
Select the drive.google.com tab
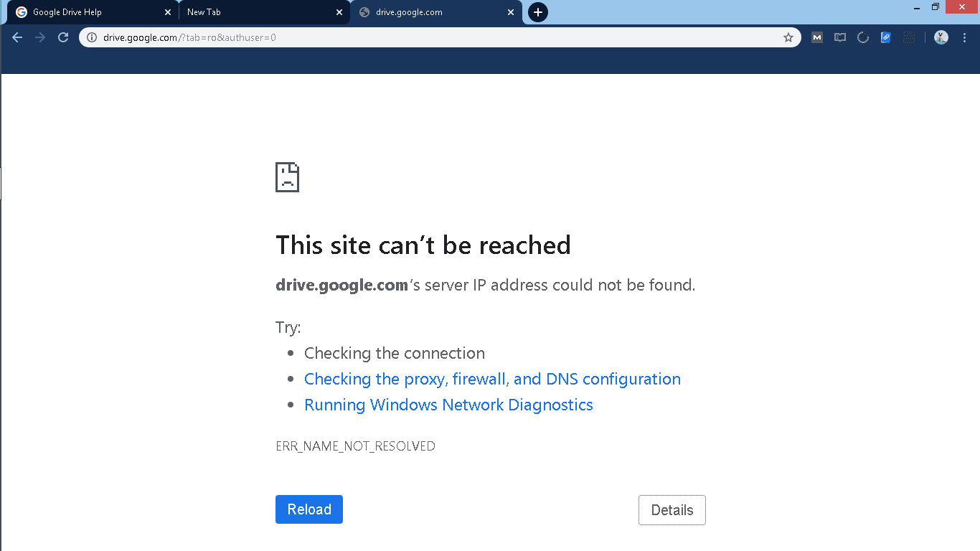tap(436, 12)
